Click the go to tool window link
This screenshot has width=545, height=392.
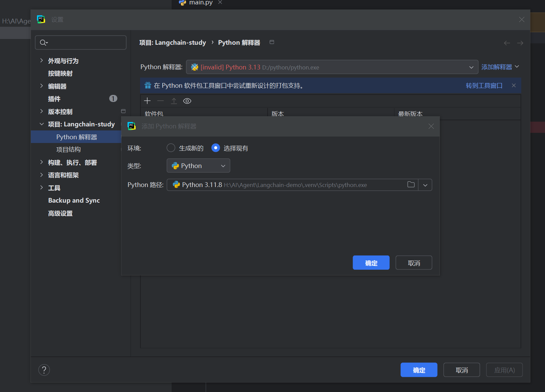click(484, 86)
